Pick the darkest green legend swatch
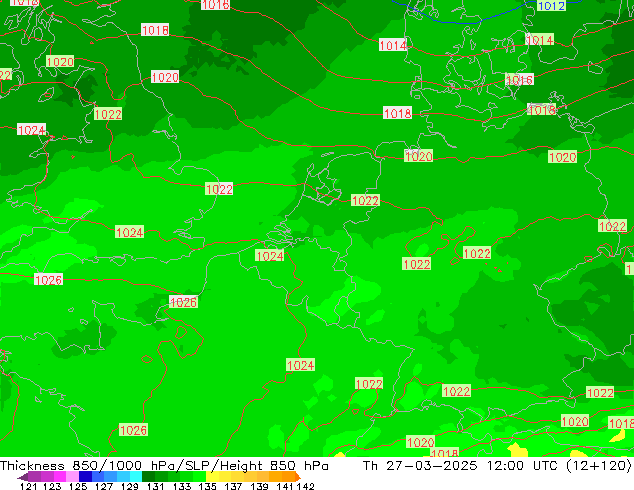This screenshot has height=490, width=634. (148, 476)
